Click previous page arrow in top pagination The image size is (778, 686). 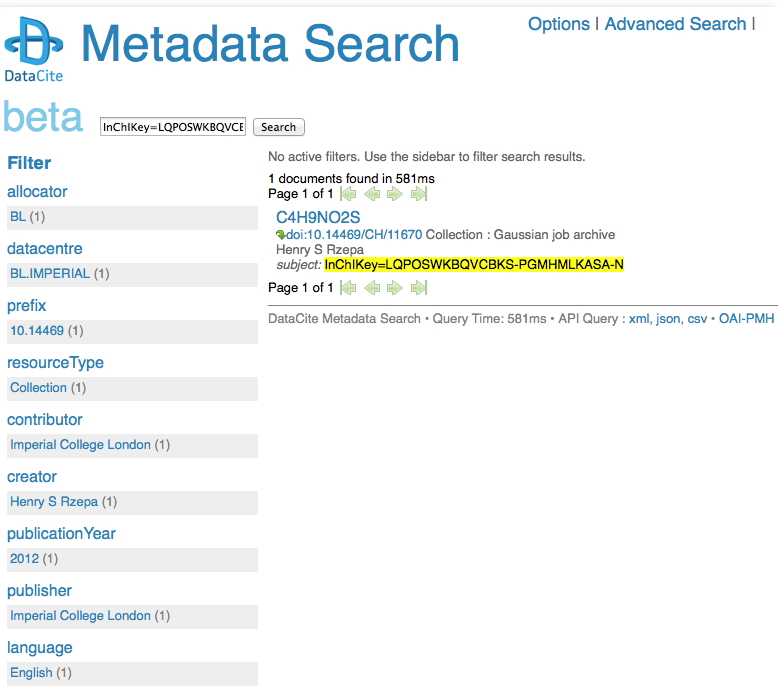point(372,194)
